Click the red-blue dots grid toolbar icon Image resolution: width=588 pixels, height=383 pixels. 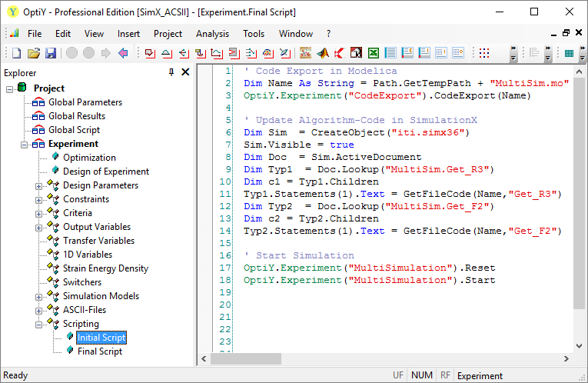pos(484,53)
